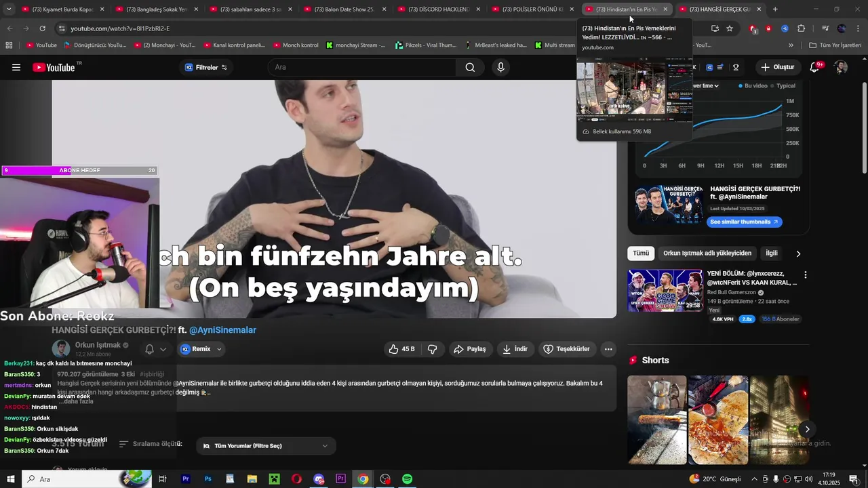Image resolution: width=868 pixels, height=488 pixels.
Task: Click the search magnifier button
Action: (470, 67)
